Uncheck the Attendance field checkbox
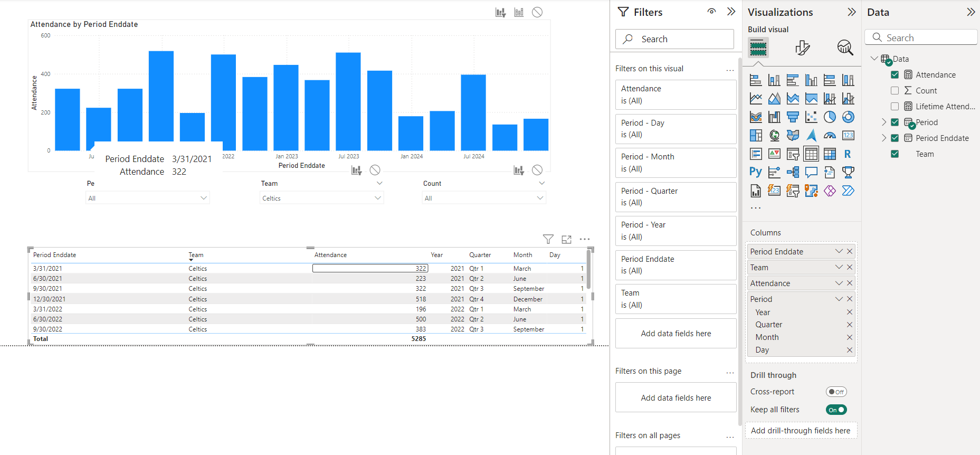Screen dimensions: 980x455 click(x=895, y=75)
